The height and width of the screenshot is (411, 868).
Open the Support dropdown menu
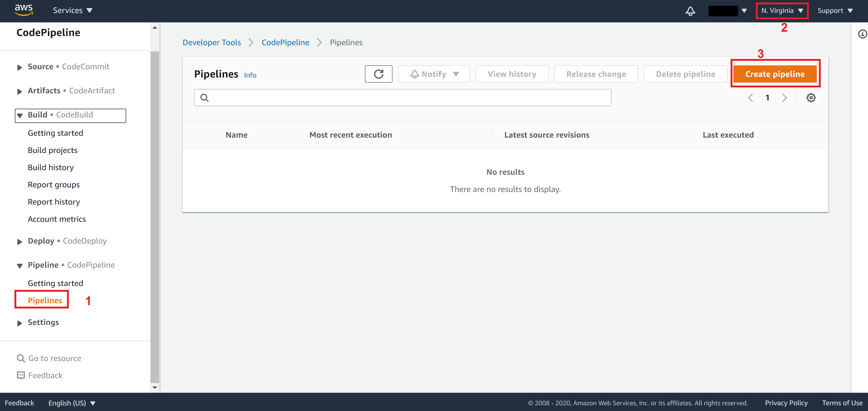(835, 11)
